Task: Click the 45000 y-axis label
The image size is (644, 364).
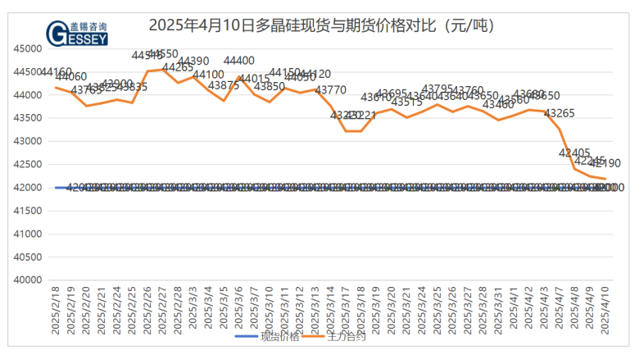Action: [x=29, y=48]
